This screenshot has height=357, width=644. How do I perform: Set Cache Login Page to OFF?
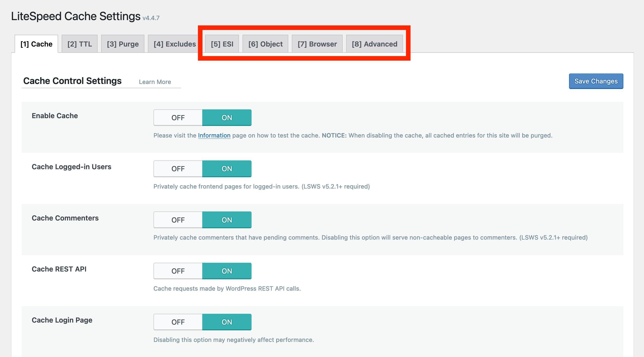coord(178,322)
